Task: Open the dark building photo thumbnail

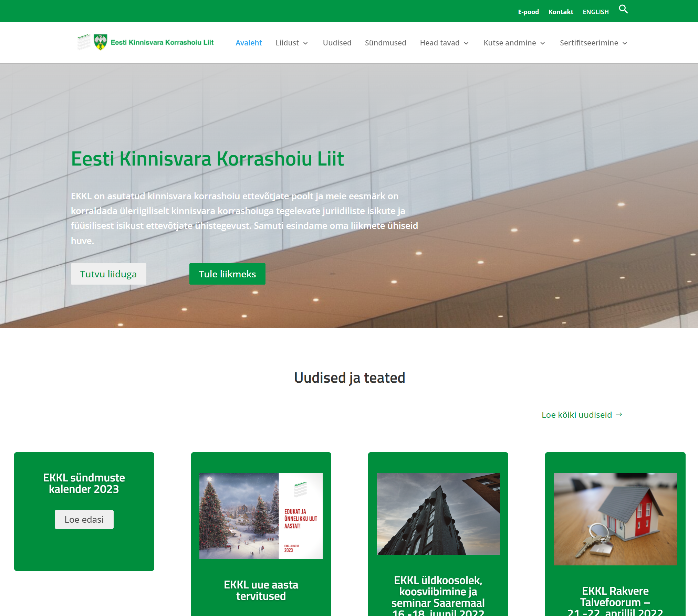Action: click(438, 514)
